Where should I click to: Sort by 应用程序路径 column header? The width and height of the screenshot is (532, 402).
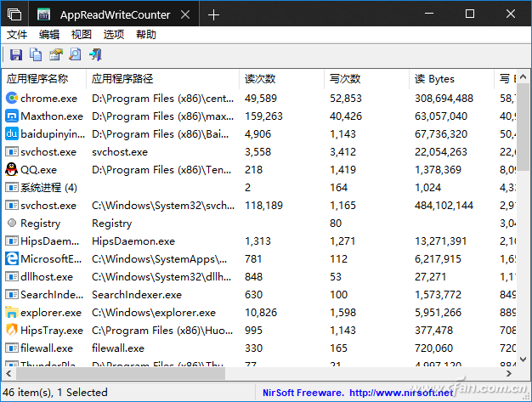[x=163, y=79]
